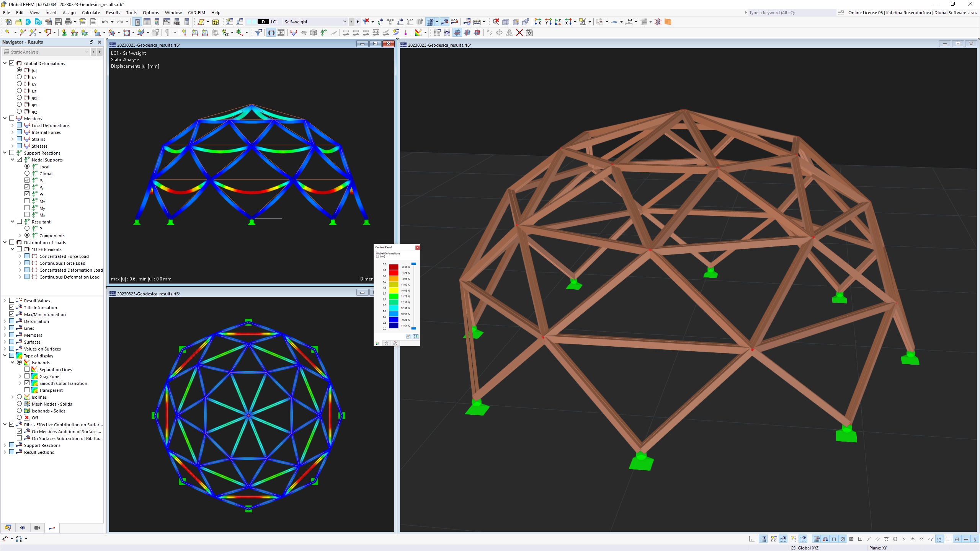Screen dimensions: 980x551
Task: Open the Self-weight load case dropdown
Action: coord(345,22)
